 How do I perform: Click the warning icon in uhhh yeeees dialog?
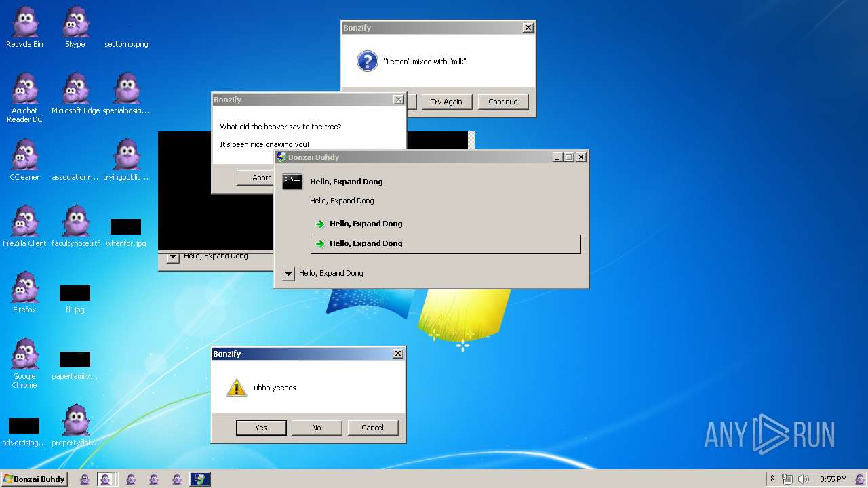236,388
